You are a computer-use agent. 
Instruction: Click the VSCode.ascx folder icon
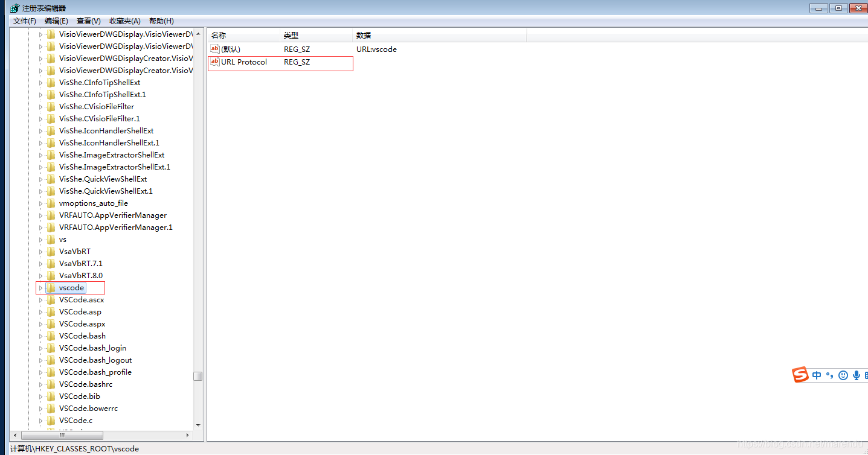coord(51,300)
